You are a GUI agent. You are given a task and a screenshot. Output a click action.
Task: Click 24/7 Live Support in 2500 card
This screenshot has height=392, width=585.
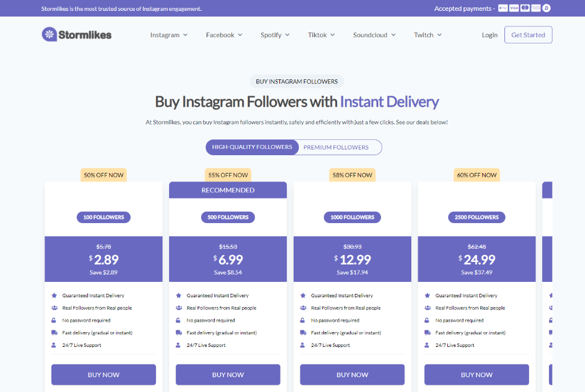pos(455,345)
